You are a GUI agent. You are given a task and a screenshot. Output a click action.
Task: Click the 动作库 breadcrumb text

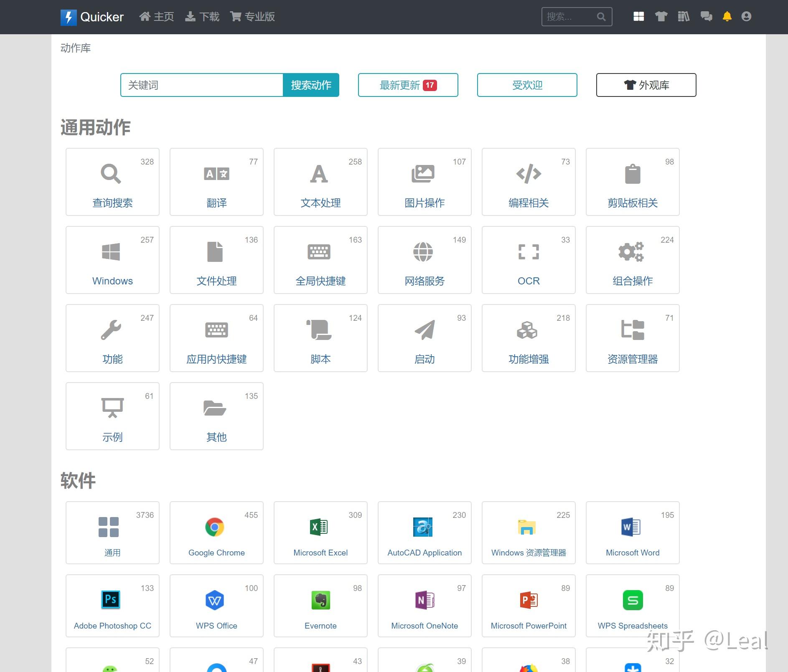[x=76, y=48]
